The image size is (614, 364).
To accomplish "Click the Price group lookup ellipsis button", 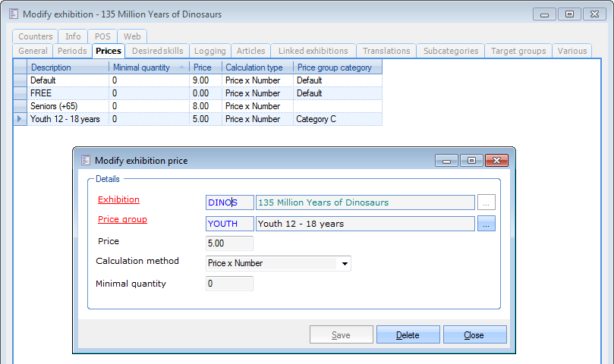I will pyautogui.click(x=486, y=224).
